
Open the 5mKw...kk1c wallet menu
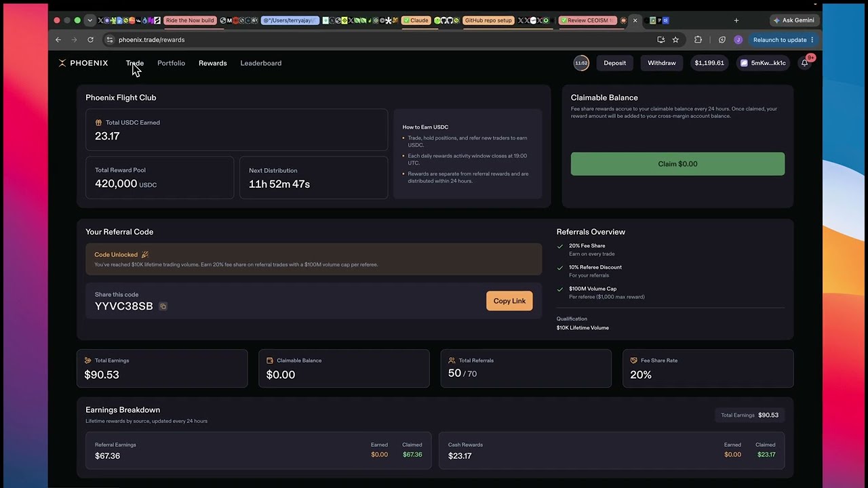tap(763, 63)
